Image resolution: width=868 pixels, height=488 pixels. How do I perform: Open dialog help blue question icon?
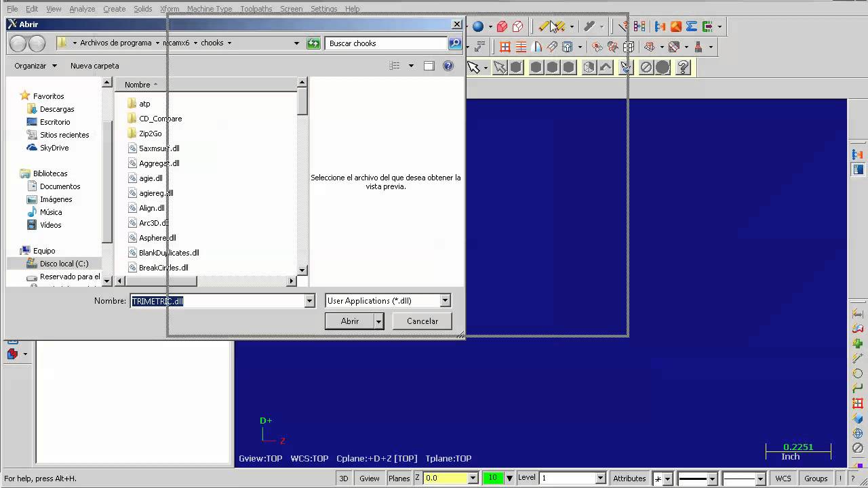click(x=448, y=66)
